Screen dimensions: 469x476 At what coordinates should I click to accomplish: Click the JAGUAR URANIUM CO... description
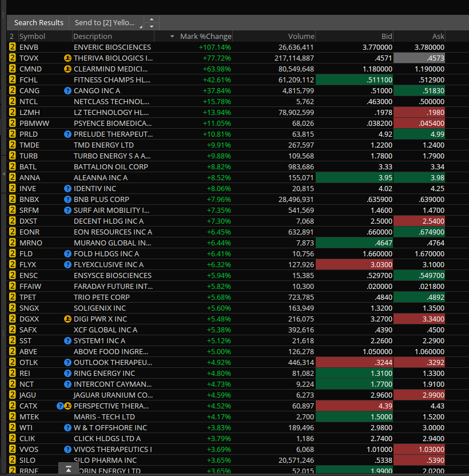pos(113,395)
